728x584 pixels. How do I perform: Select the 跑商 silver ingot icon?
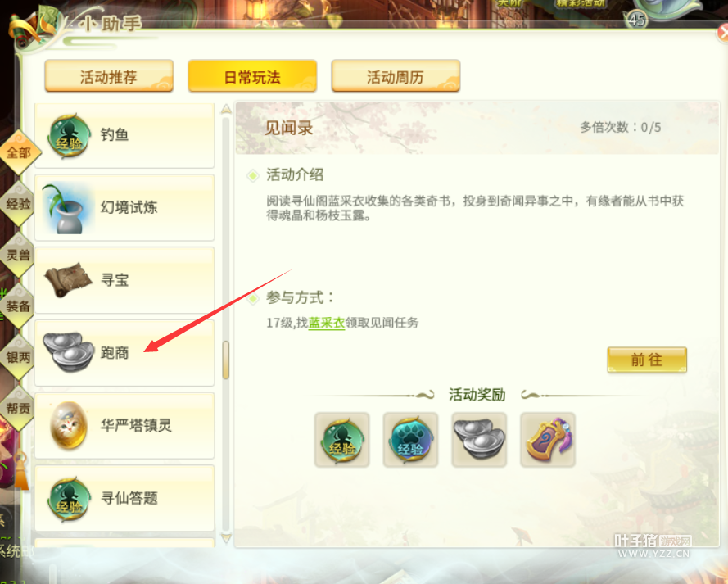(69, 352)
